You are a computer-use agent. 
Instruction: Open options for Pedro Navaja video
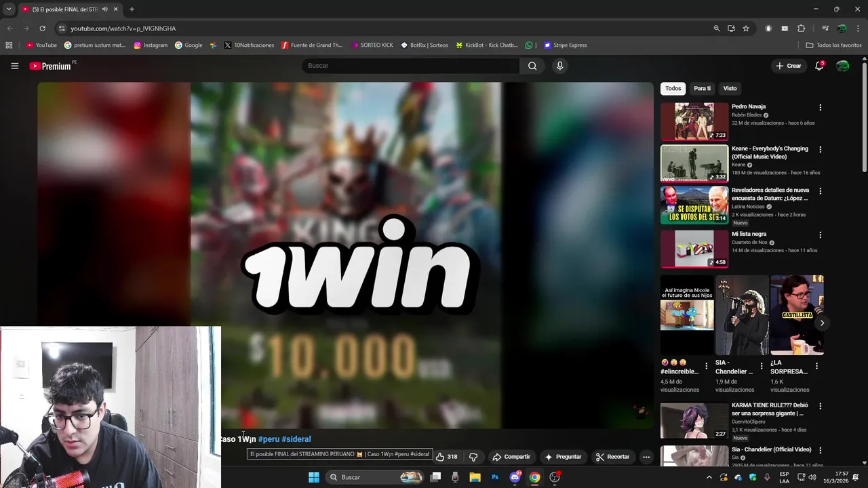820,108
